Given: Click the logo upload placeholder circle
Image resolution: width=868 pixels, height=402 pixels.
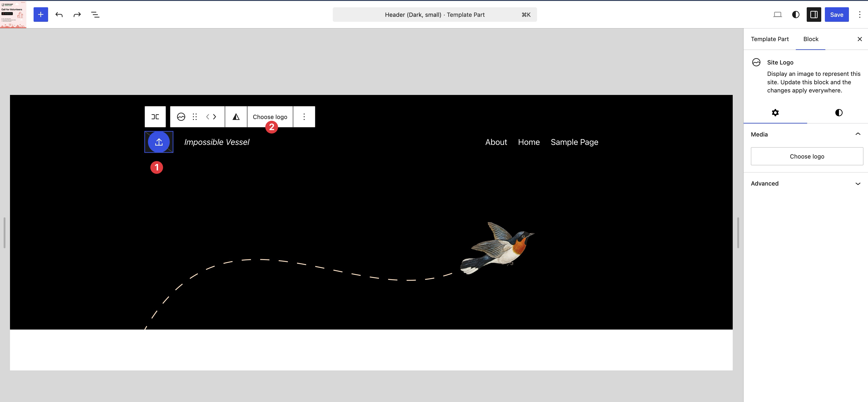Looking at the screenshot, I should (x=159, y=142).
